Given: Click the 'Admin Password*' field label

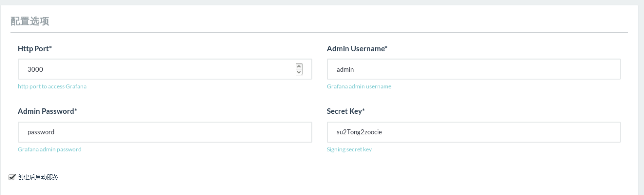Looking at the screenshot, I should (47, 111).
